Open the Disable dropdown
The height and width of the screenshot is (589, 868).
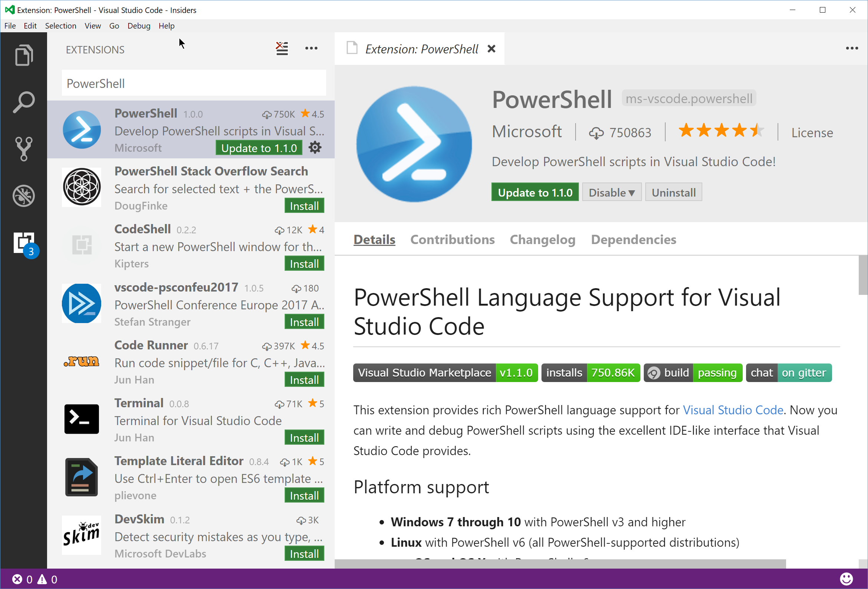tap(612, 193)
